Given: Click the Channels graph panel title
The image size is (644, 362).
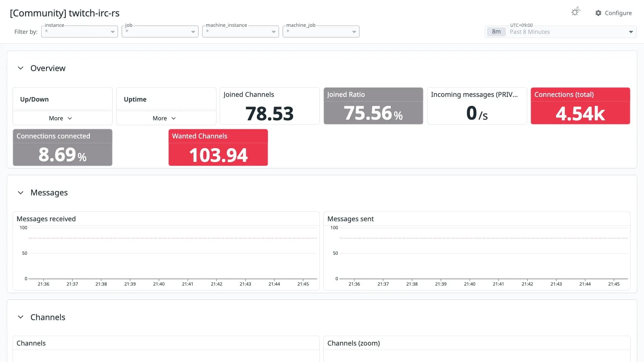Looking at the screenshot, I should pyautogui.click(x=31, y=343).
